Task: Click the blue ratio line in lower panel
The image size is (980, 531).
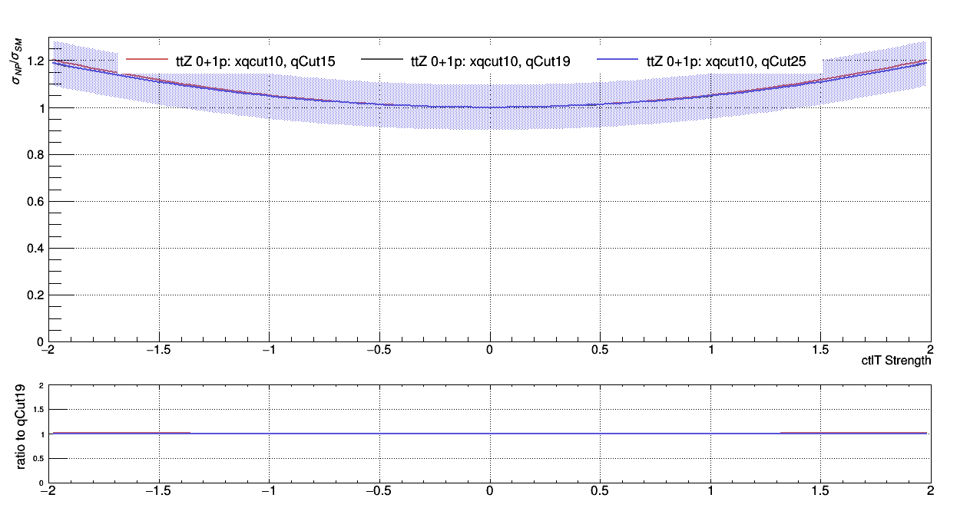Action: coord(489,434)
